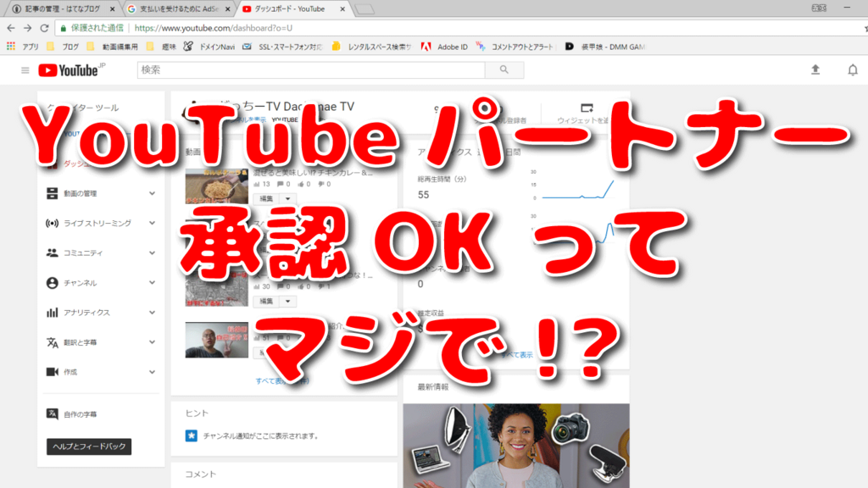Click the コミュニティ people icon

52,252
